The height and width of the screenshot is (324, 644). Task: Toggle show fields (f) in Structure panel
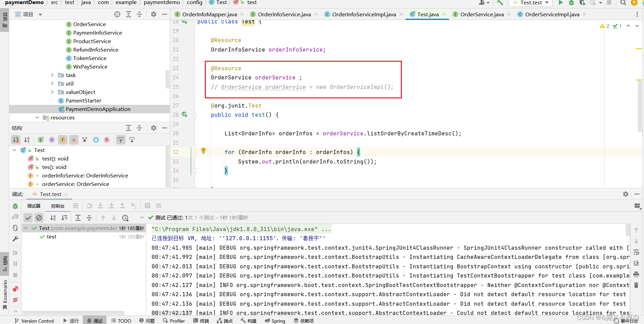(63, 139)
